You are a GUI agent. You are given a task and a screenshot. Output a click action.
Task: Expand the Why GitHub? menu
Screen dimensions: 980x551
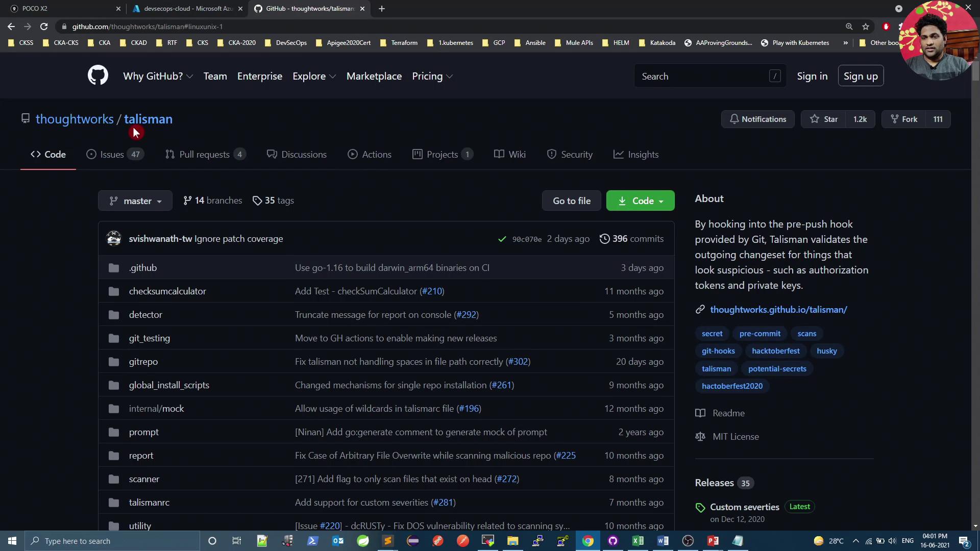(158, 76)
